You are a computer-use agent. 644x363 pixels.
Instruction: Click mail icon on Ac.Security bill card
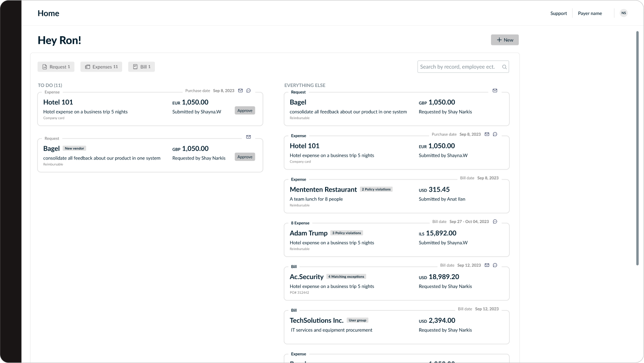click(487, 265)
